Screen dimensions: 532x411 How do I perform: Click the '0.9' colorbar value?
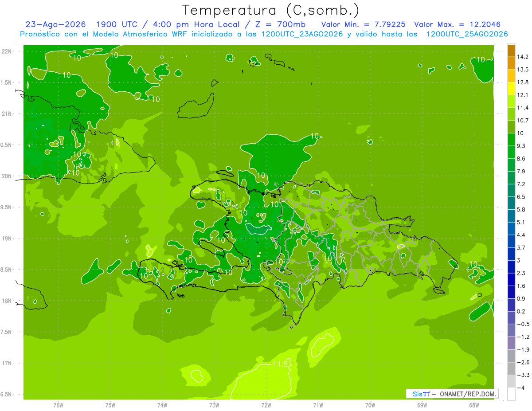pos(521,298)
